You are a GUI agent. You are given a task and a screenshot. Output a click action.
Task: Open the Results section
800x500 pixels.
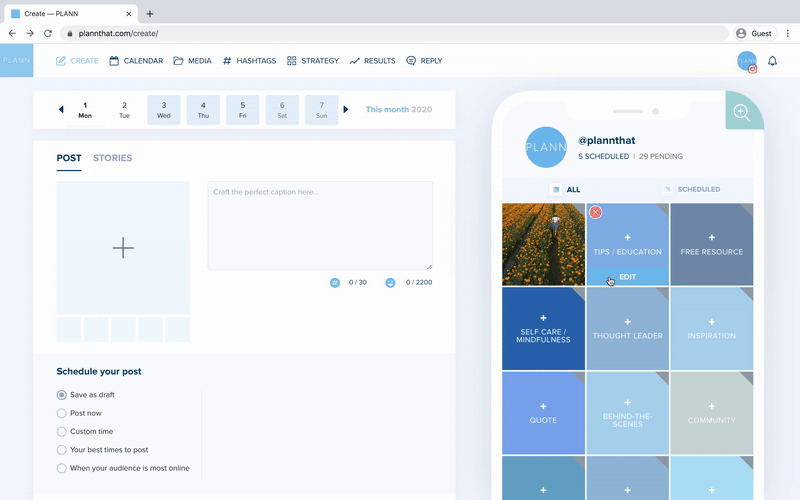click(x=372, y=61)
